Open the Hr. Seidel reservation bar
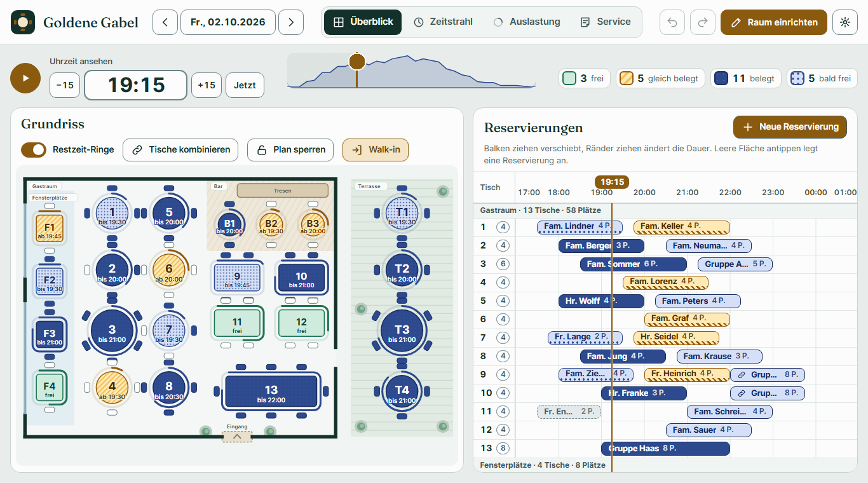Screen dimensions: 868x483 (x=676, y=338)
